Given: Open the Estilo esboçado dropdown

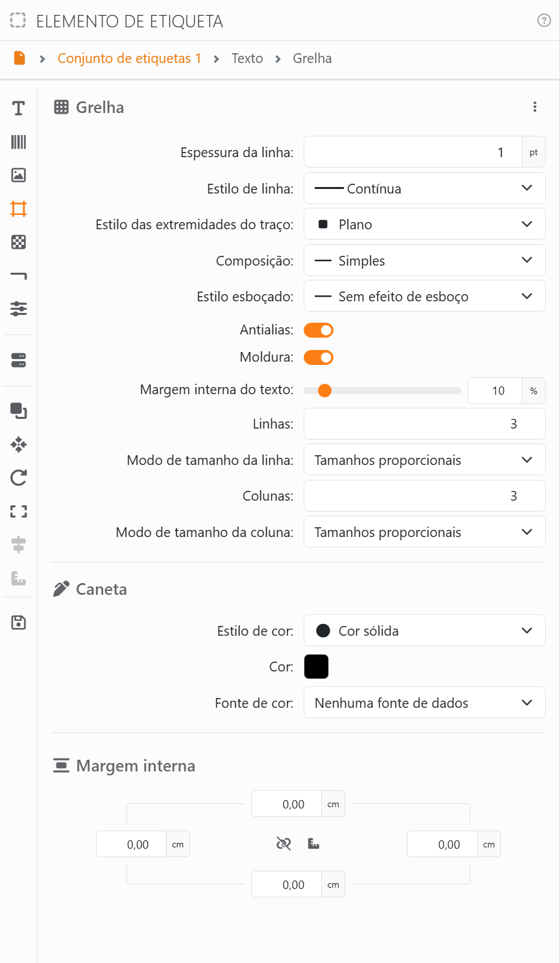Looking at the screenshot, I should (424, 296).
